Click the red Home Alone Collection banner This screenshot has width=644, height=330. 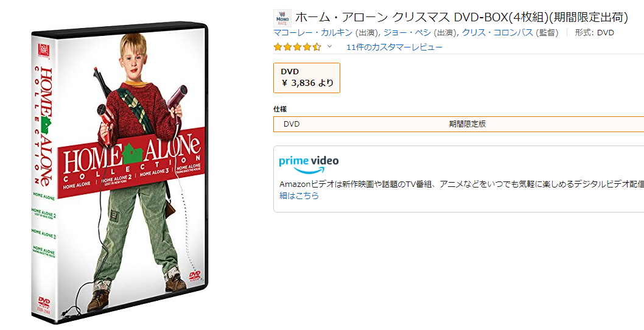[131, 163]
